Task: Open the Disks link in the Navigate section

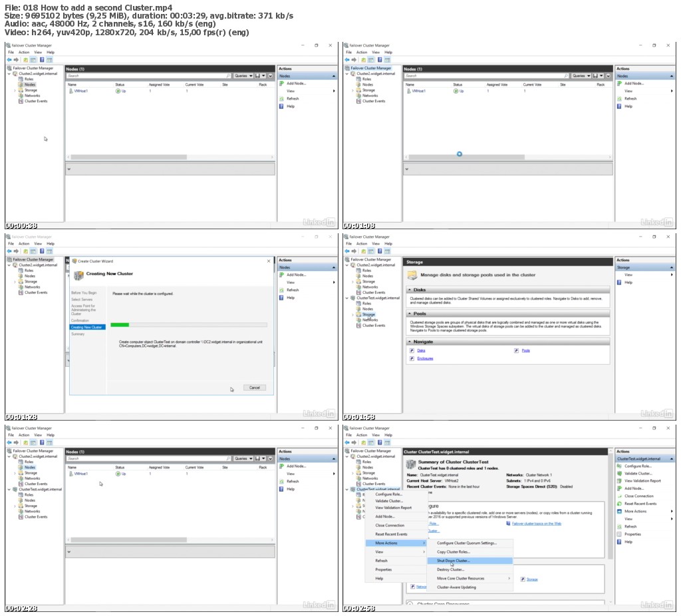Action: [421, 350]
